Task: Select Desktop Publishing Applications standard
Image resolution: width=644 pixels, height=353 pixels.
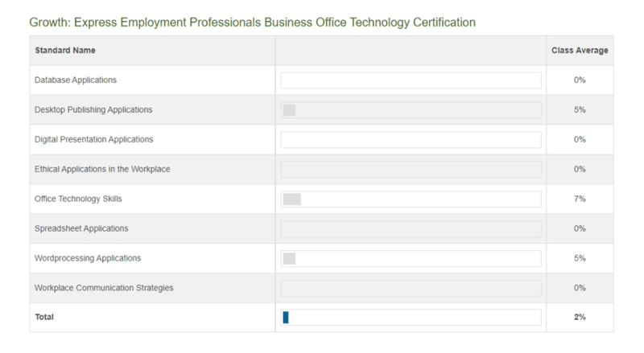Action: [x=93, y=109]
